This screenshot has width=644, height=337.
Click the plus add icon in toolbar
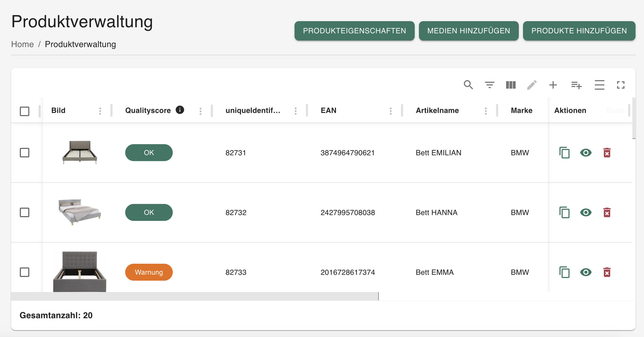click(553, 85)
